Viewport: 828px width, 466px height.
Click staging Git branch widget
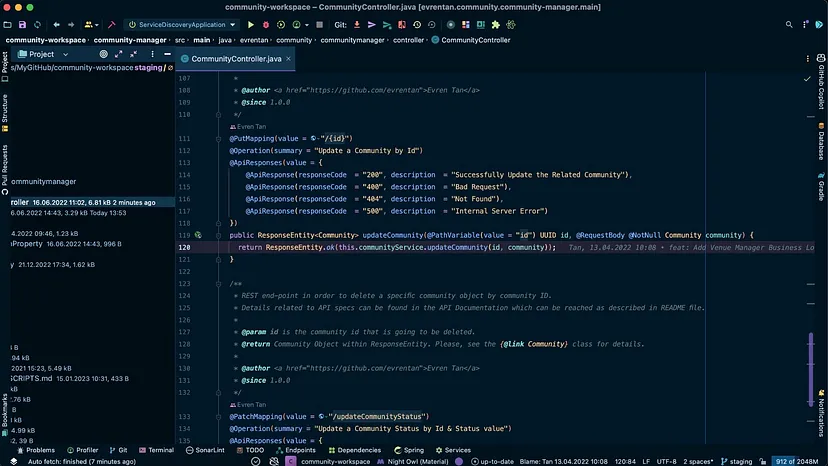click(737, 461)
